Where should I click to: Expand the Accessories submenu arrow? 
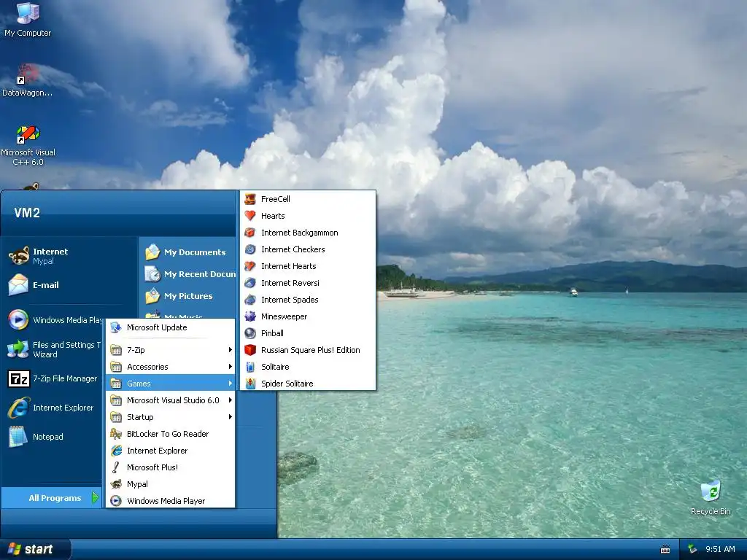pos(230,367)
